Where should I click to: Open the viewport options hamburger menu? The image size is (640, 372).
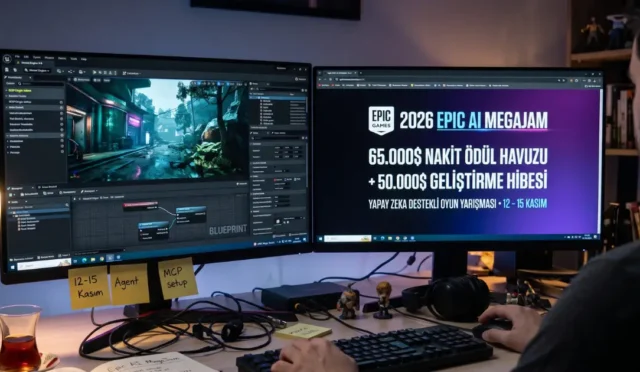(69, 80)
